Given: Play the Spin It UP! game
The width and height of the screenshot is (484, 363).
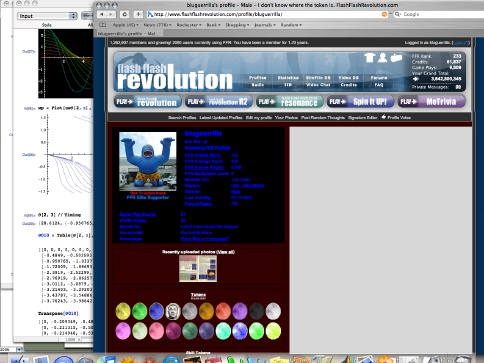Looking at the screenshot, I should click(x=360, y=102).
